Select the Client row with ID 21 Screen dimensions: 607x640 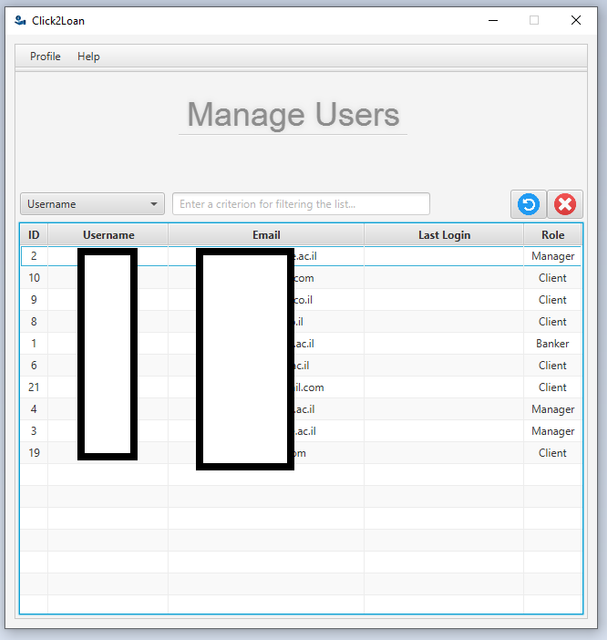pyautogui.click(x=301, y=387)
